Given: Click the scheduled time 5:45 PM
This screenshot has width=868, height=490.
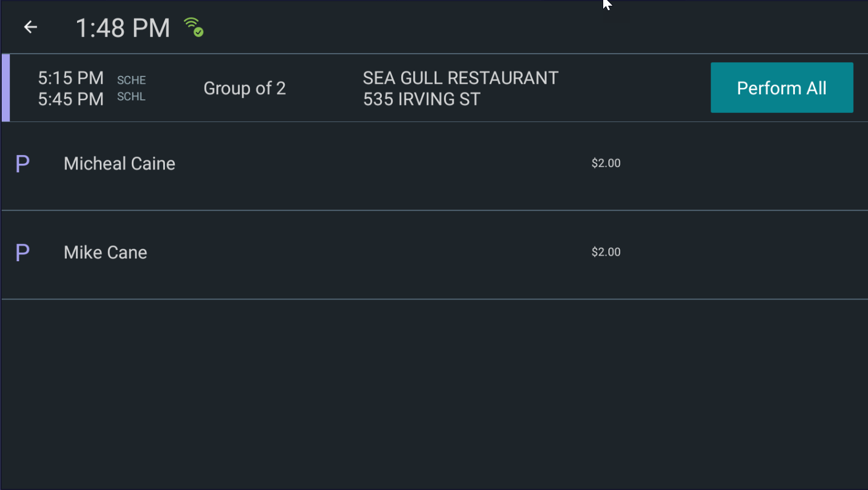Looking at the screenshot, I should point(70,99).
